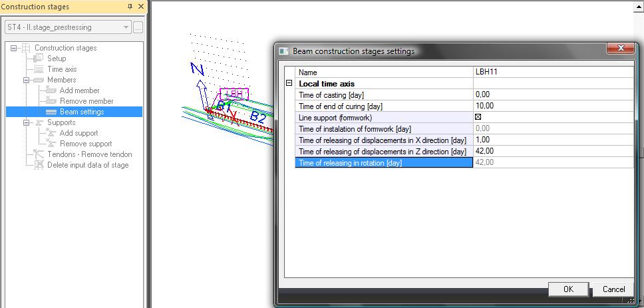The image size is (644, 308).
Task: Collapse the Local time axis group
Action: click(x=289, y=83)
